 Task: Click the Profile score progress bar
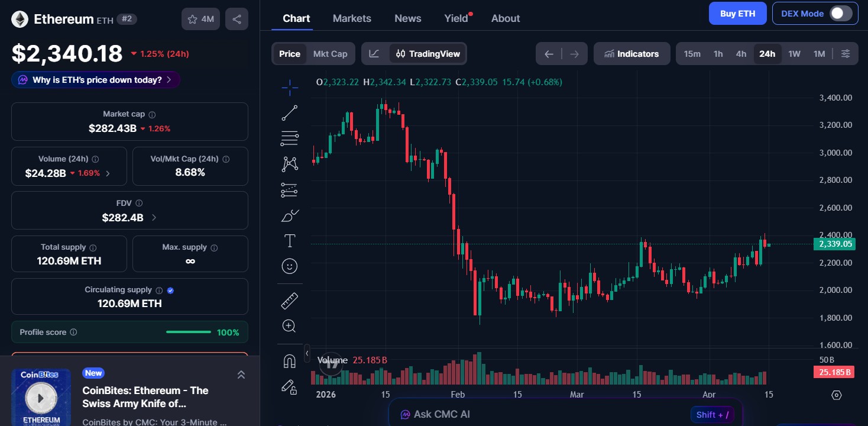point(188,332)
